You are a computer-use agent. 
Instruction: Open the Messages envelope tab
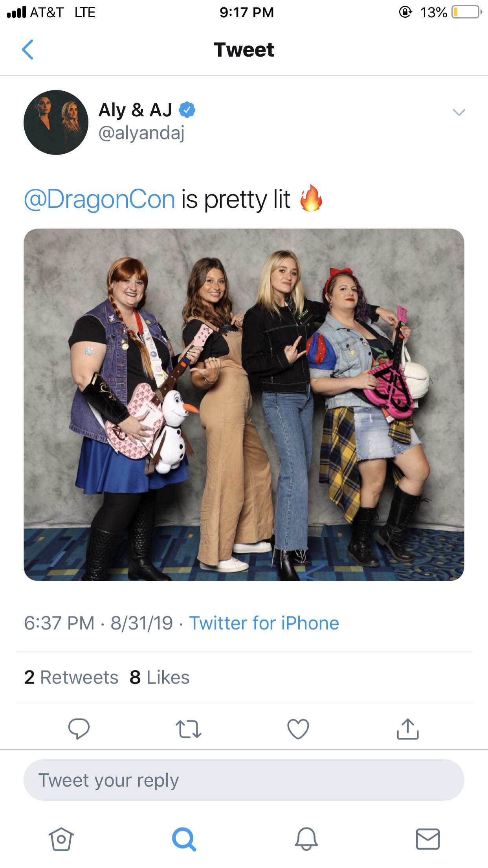click(x=428, y=839)
